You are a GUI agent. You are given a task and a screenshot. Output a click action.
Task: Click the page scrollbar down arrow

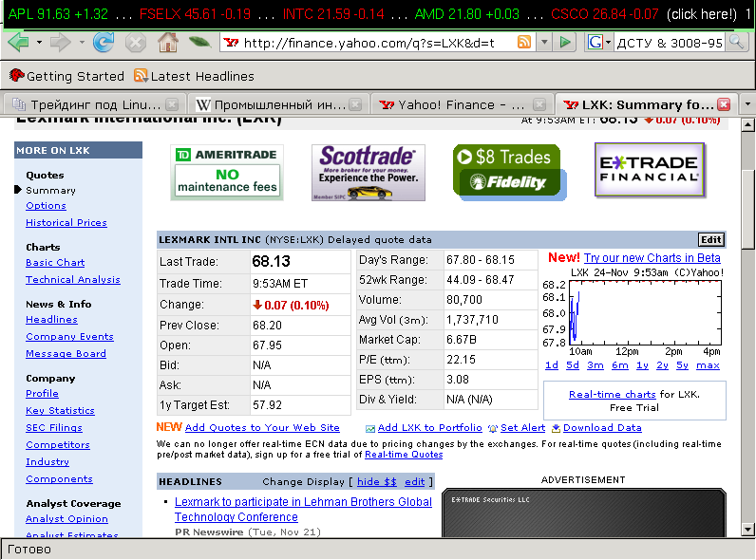click(747, 530)
